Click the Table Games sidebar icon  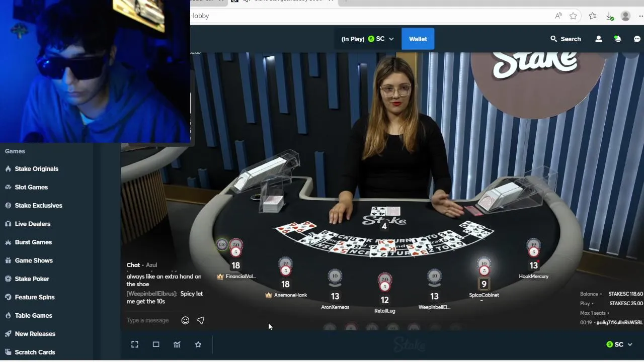tap(8, 316)
